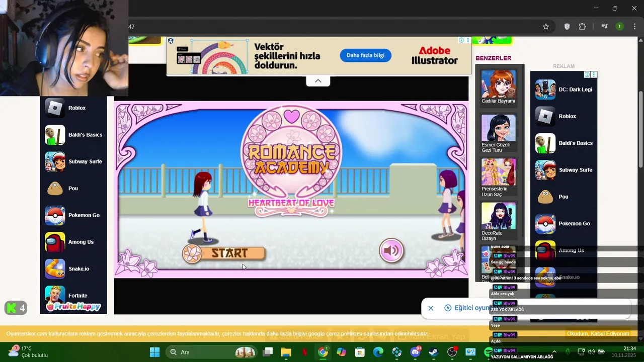Click 'Daha fazla bilgi' in Adobe ad
This screenshot has width=644, height=362.
point(365,55)
